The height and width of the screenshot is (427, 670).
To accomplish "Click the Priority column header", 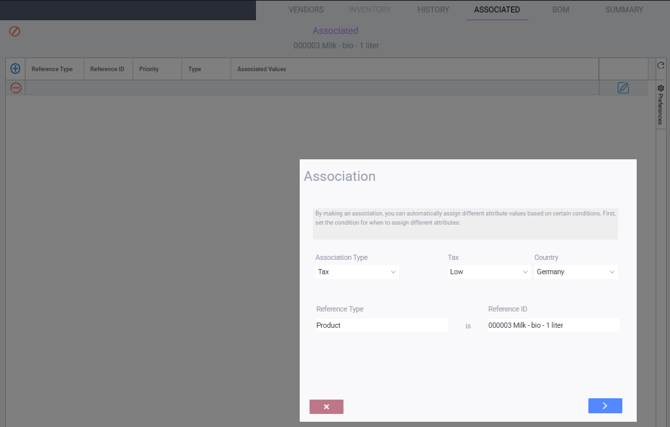I will 149,69.
